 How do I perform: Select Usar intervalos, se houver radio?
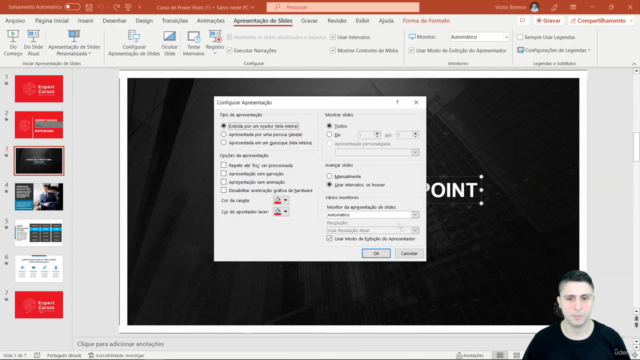click(329, 184)
